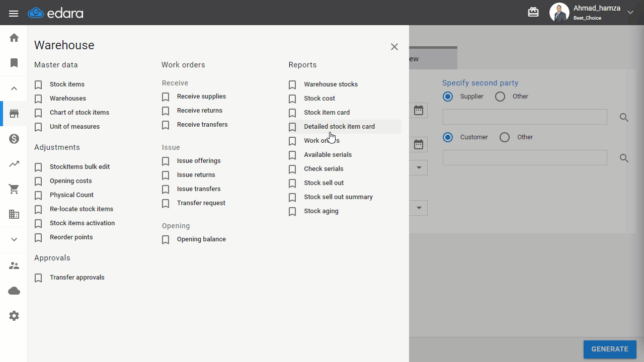Screen dimensions: 644x362
Task: Open the cloud sidebar icon
Action: pos(14,291)
